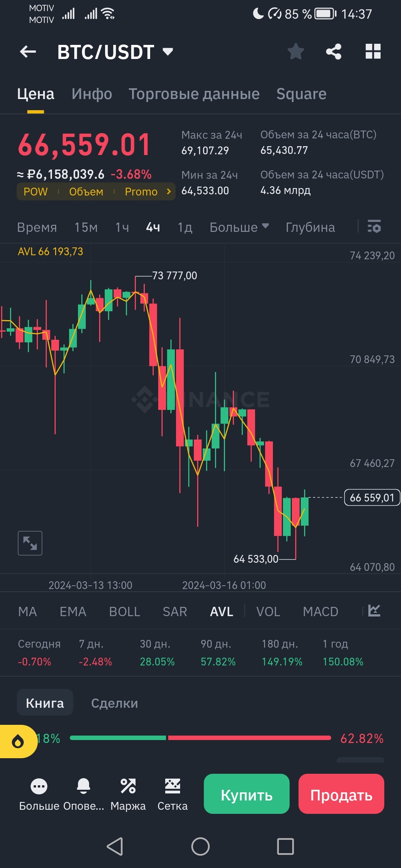Open indicator settings icon next to MACD
This screenshot has width=401, height=868.
click(374, 611)
